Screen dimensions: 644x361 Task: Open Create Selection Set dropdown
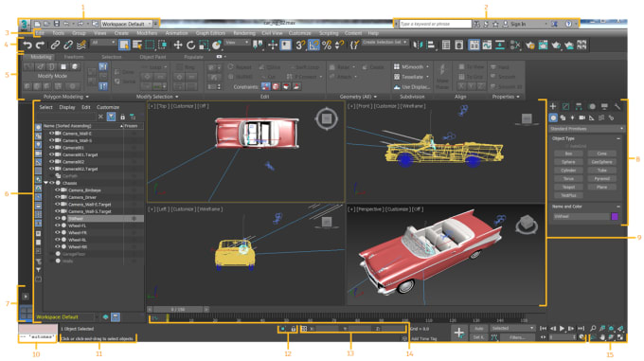point(385,43)
